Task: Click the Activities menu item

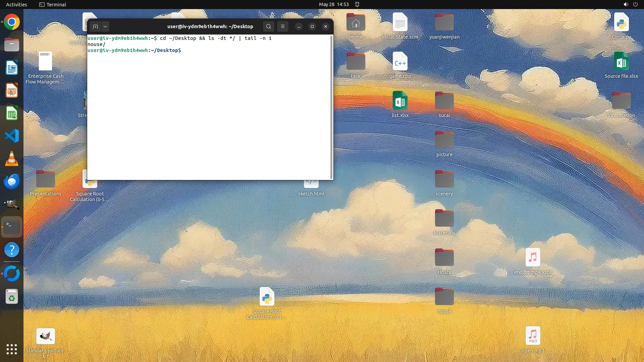Action: tap(16, 4)
